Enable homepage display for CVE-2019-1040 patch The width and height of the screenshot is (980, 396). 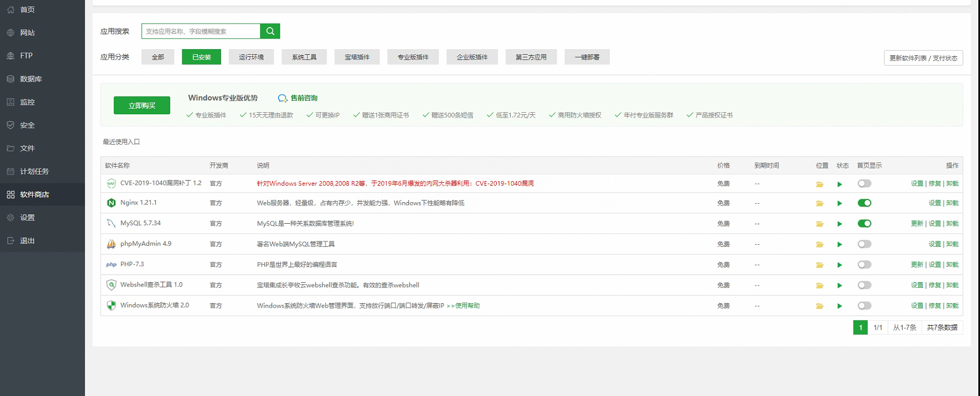coord(864,183)
